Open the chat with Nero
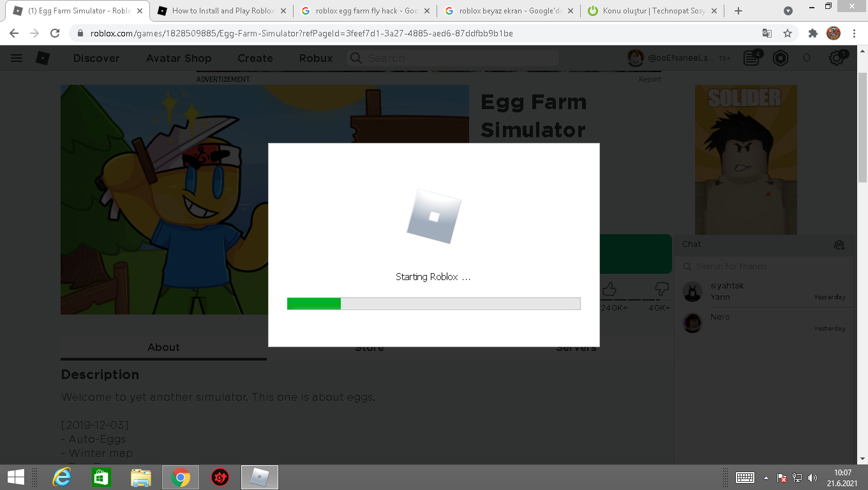This screenshot has height=490, width=868. pyautogui.click(x=764, y=323)
